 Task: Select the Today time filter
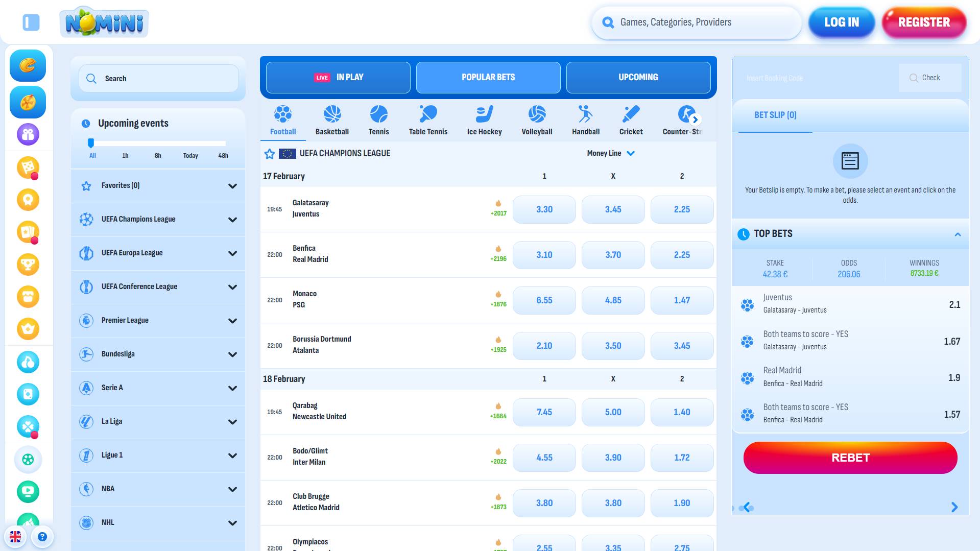click(x=190, y=156)
